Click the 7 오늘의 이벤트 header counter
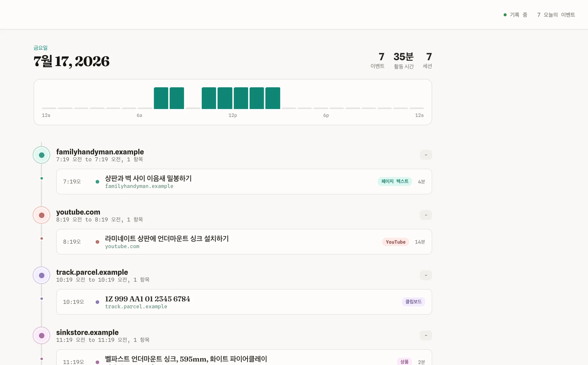The width and height of the screenshot is (588, 365). [556, 15]
